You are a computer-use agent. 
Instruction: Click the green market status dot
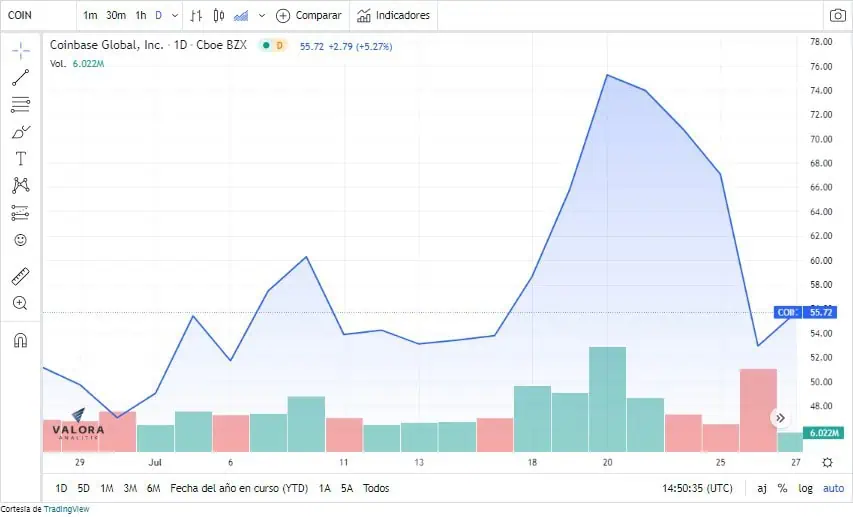[266, 46]
